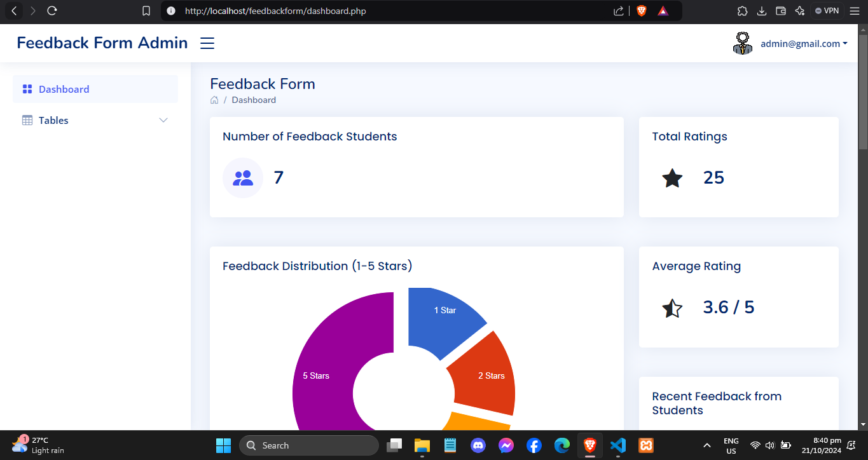868x460 pixels.
Task: Click the Total Ratings star icon
Action: click(672, 178)
